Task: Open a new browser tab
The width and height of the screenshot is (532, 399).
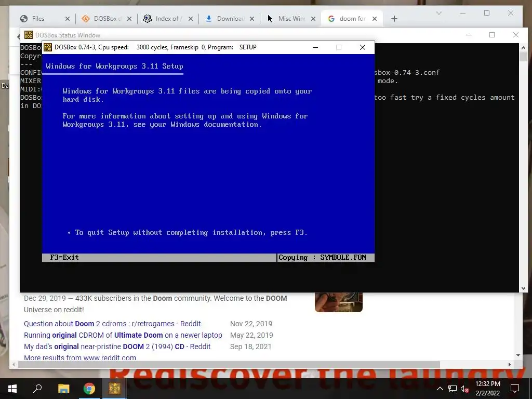Action: coord(394,19)
